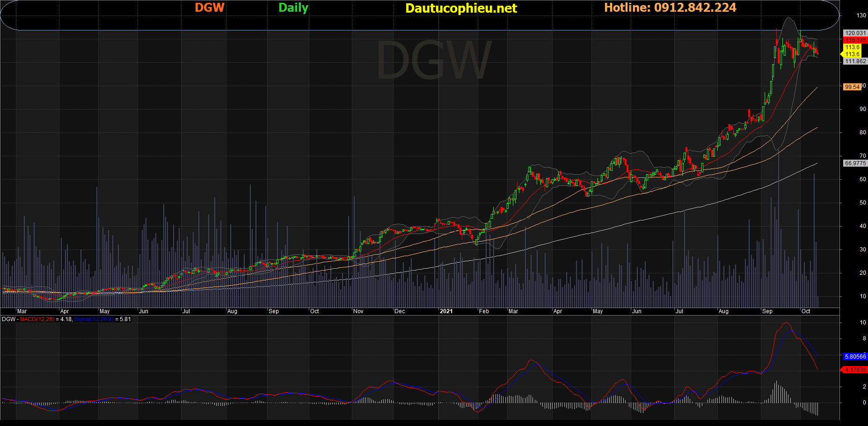Select the 66.9775 moving average price label
Image resolution: width=868 pixels, height=426 pixels.
click(x=855, y=163)
